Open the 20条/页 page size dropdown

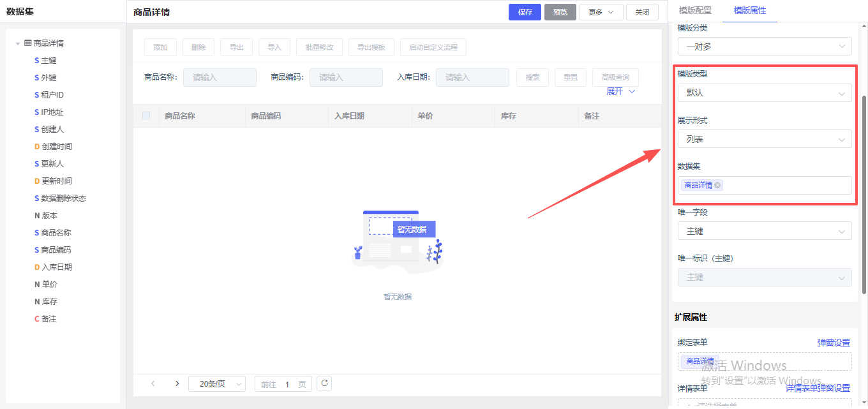[217, 384]
